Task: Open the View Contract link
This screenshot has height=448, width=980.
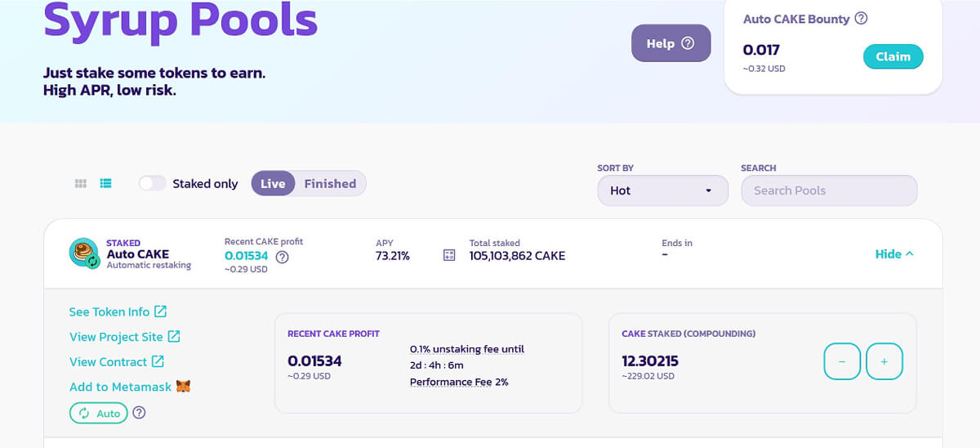Action: pyautogui.click(x=117, y=361)
